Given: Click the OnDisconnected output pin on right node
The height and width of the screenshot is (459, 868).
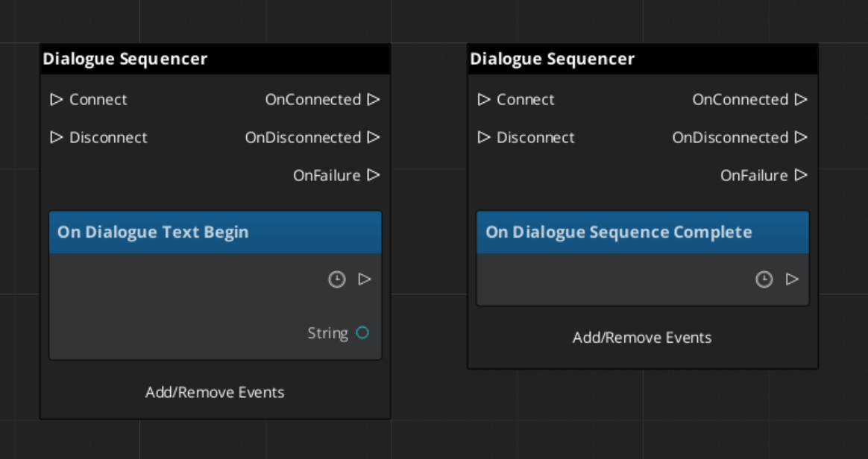Looking at the screenshot, I should pos(801,137).
